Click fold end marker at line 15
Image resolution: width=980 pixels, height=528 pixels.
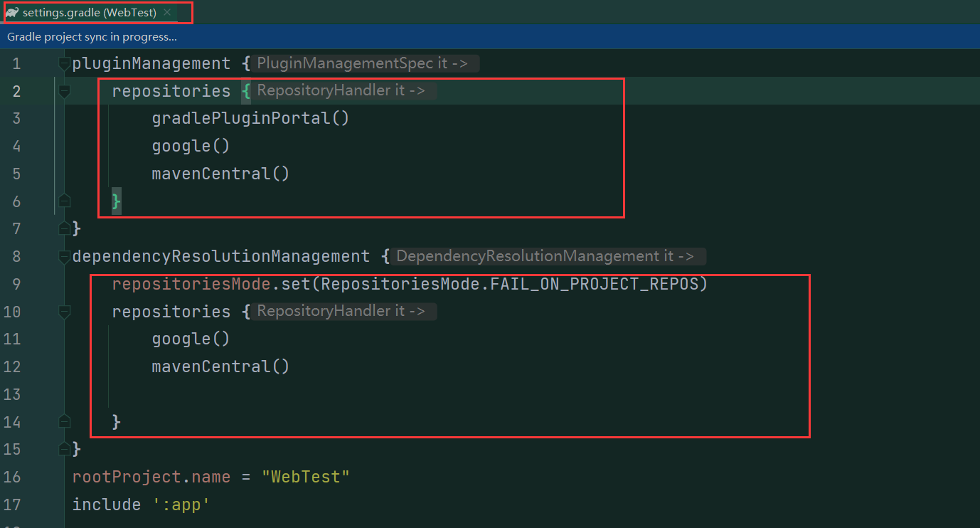pos(64,450)
